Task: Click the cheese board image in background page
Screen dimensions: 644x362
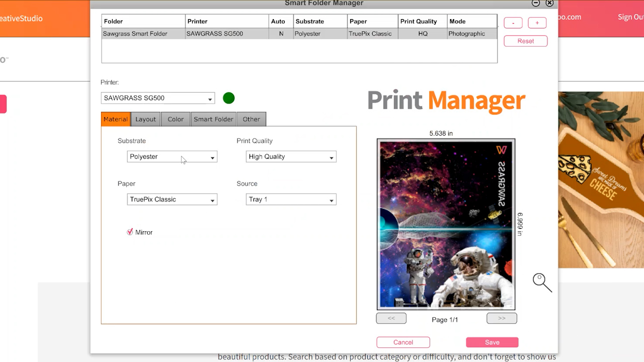Action: coord(601,179)
